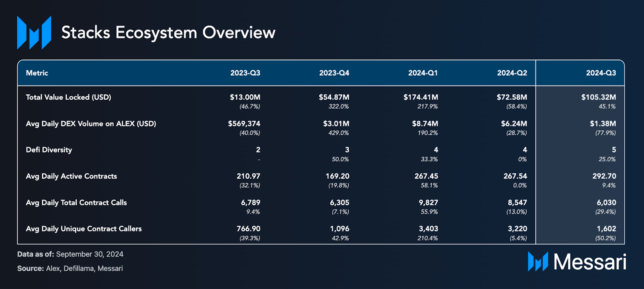Click the $105.32M value in 2024-Q3

tap(599, 97)
